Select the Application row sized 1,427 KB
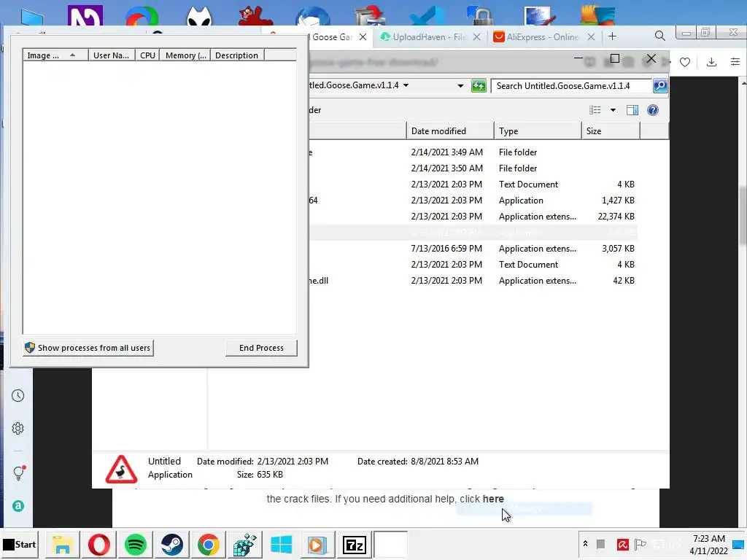Image resolution: width=747 pixels, height=560 pixels. tap(473, 200)
